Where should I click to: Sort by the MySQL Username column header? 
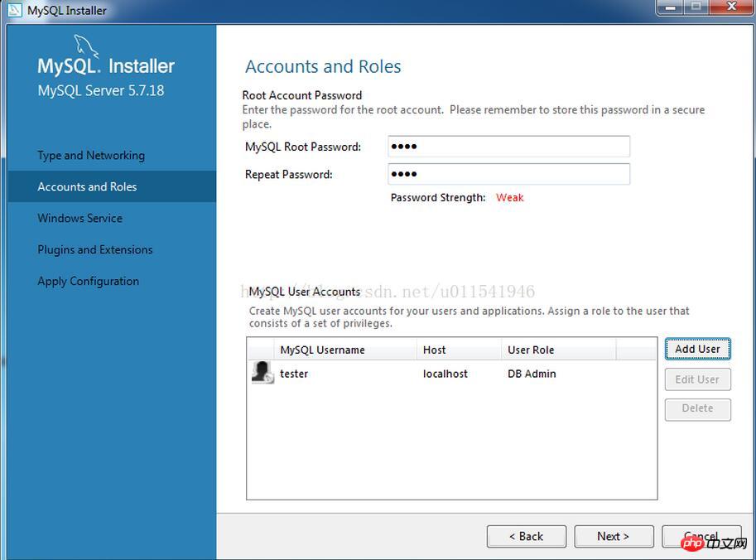click(x=345, y=350)
